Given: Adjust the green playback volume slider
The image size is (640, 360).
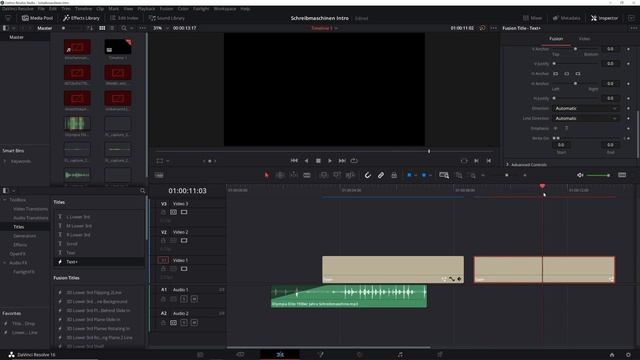Looking at the screenshot, I should 598,175.
